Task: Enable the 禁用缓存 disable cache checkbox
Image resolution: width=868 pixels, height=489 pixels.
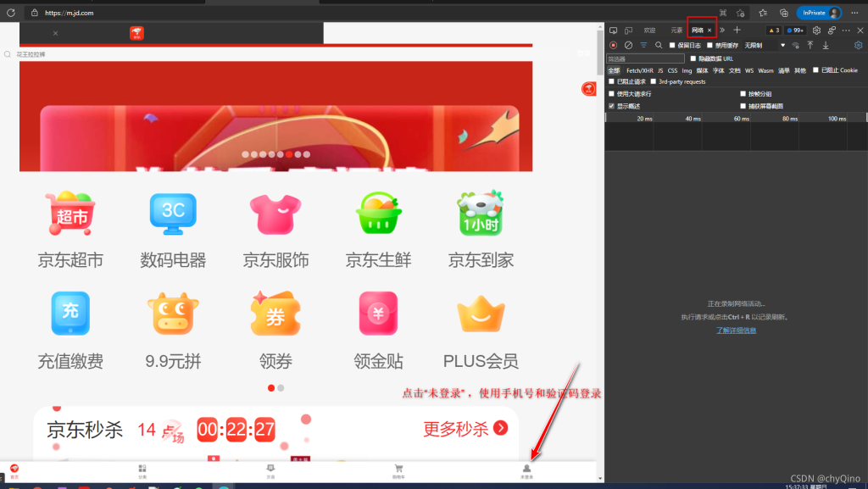Action: (x=709, y=46)
